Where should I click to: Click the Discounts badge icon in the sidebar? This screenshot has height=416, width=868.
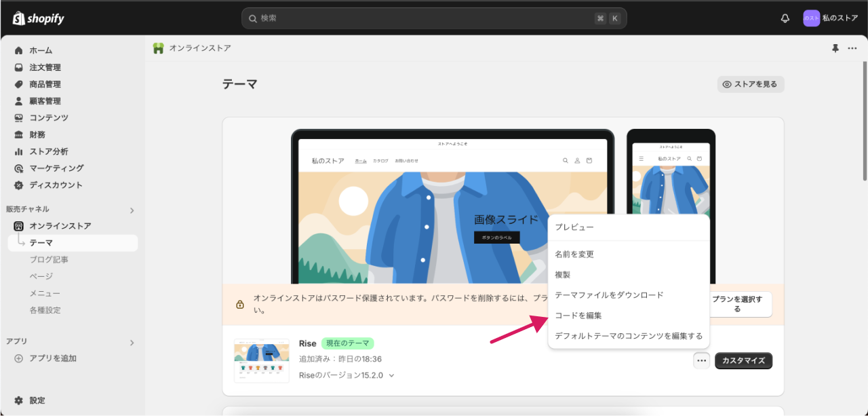pyautogui.click(x=19, y=185)
